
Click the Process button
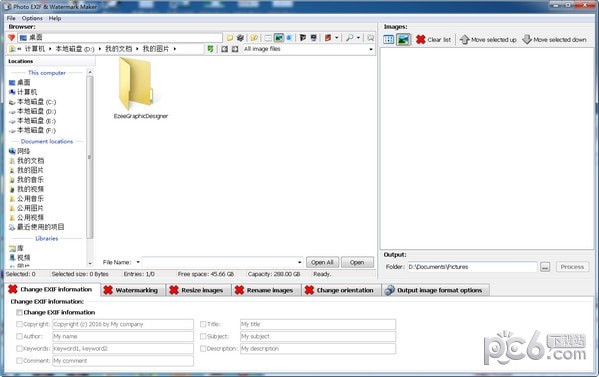pyautogui.click(x=572, y=267)
